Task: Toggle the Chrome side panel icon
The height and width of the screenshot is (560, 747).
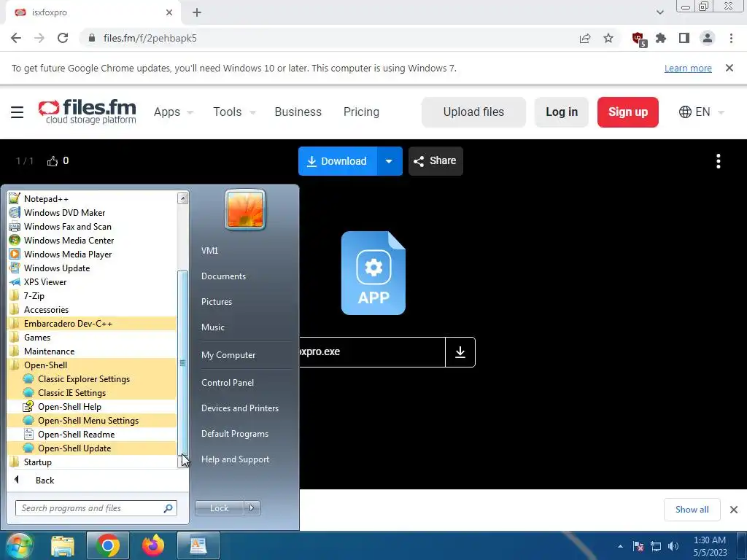Action: pyautogui.click(x=684, y=38)
